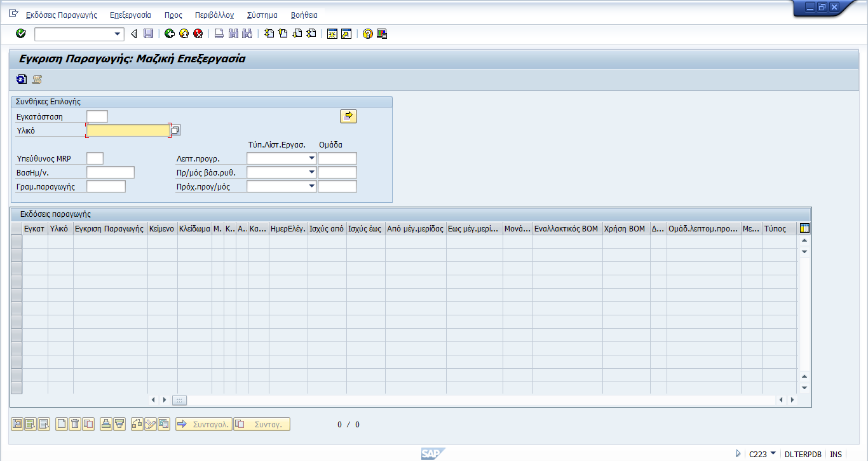The height and width of the screenshot is (461, 868).
Task: Click the Save diskette icon
Action: 148,34
